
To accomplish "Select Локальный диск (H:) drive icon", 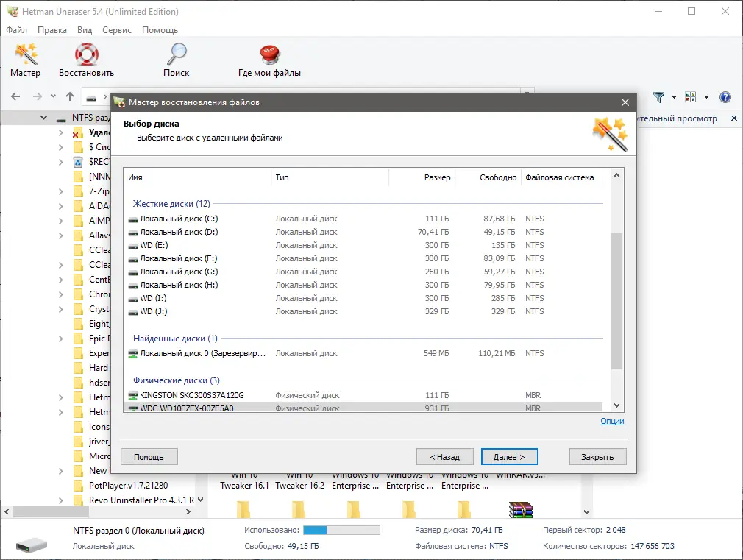I will tap(133, 286).
